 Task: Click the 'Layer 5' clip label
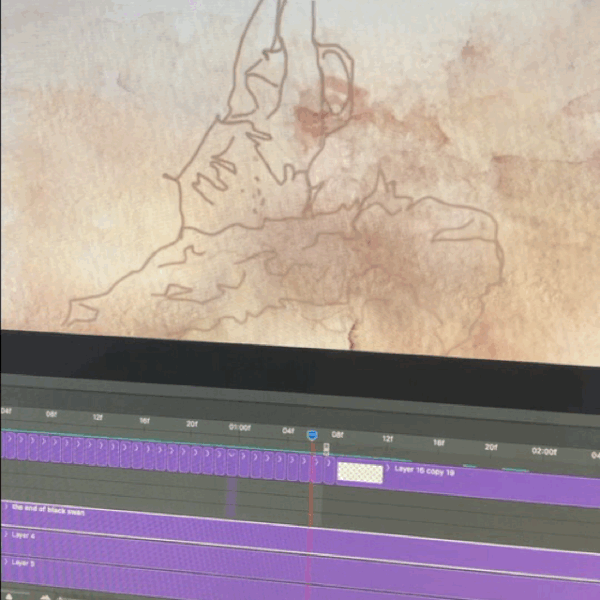23,563
